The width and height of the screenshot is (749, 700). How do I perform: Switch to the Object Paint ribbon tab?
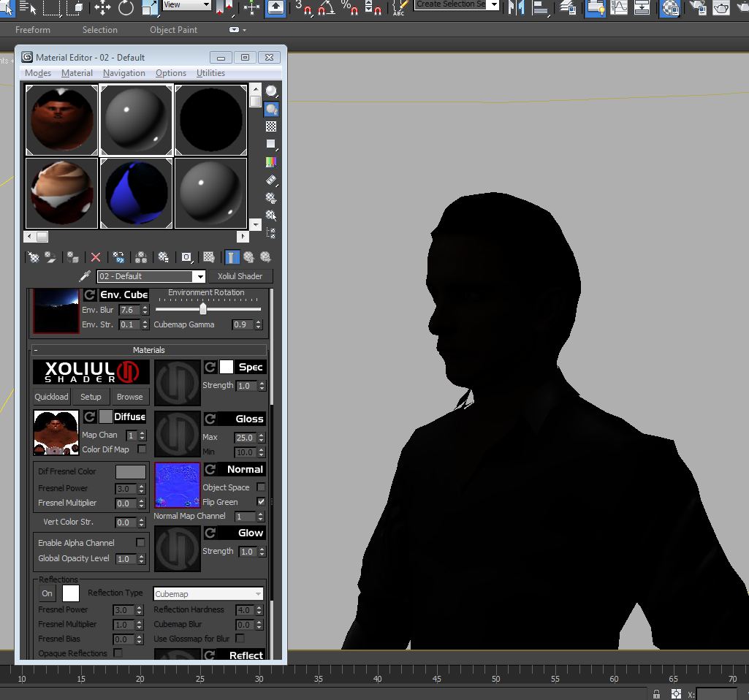coord(173,30)
